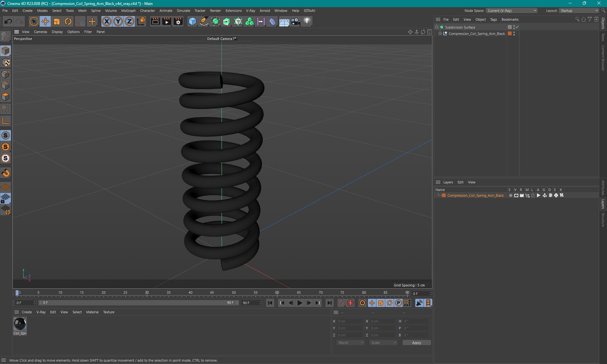This screenshot has width=607, height=364.
Task: Open Material menu in material manager
Action: [92, 312]
